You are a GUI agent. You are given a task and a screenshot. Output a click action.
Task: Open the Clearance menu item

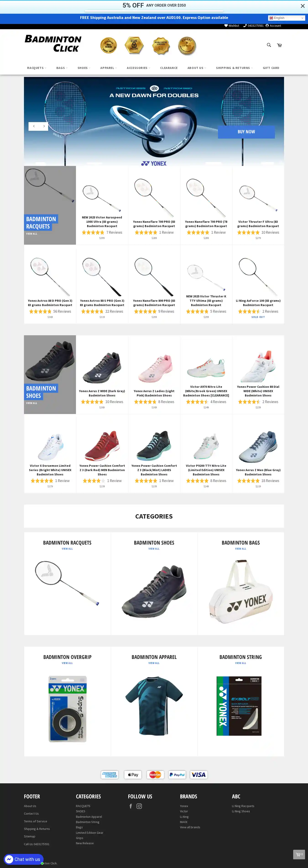point(169,68)
